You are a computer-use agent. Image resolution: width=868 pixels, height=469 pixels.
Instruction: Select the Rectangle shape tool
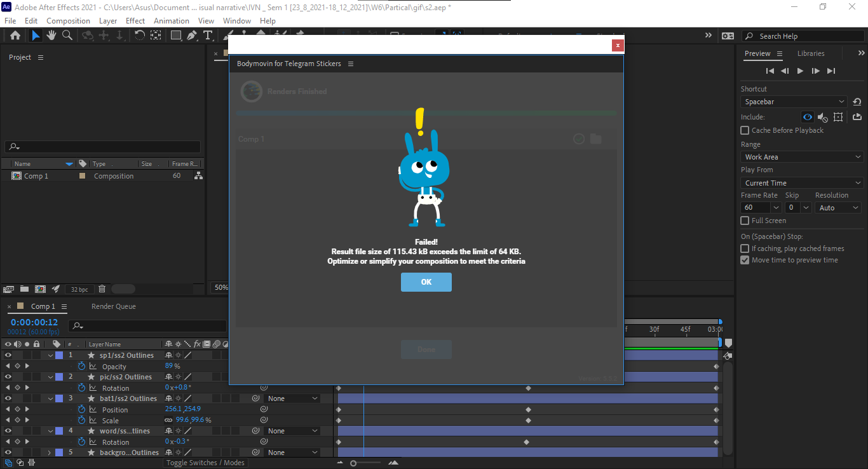coord(176,36)
